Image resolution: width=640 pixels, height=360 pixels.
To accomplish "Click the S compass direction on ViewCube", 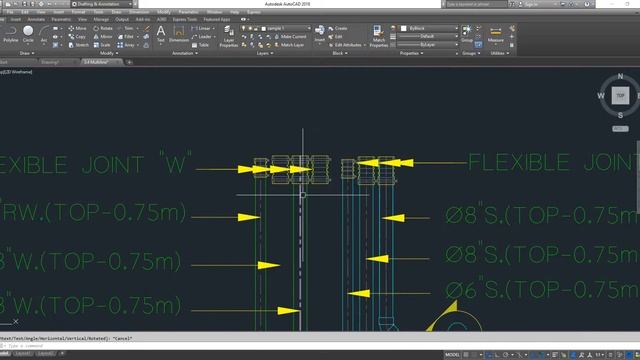I will 620,116.
